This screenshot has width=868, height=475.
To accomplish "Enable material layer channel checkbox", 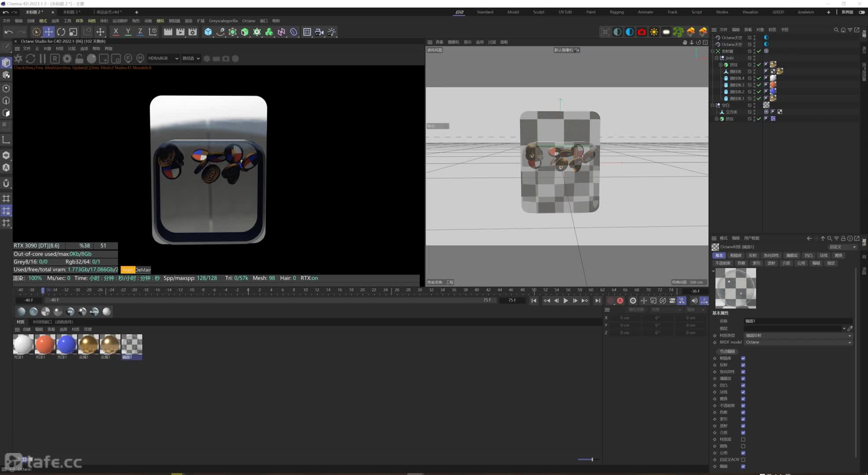I will [x=743, y=439].
